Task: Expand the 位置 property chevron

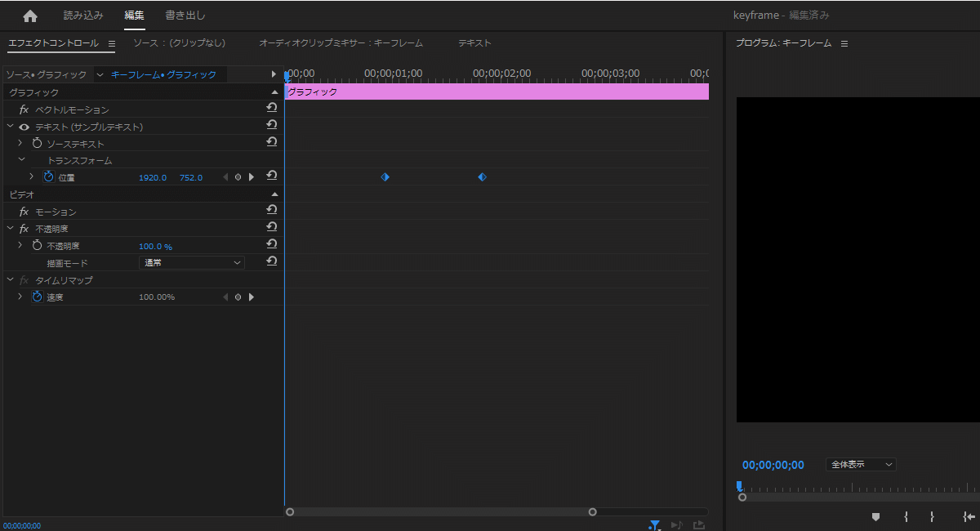Action: 32,176
